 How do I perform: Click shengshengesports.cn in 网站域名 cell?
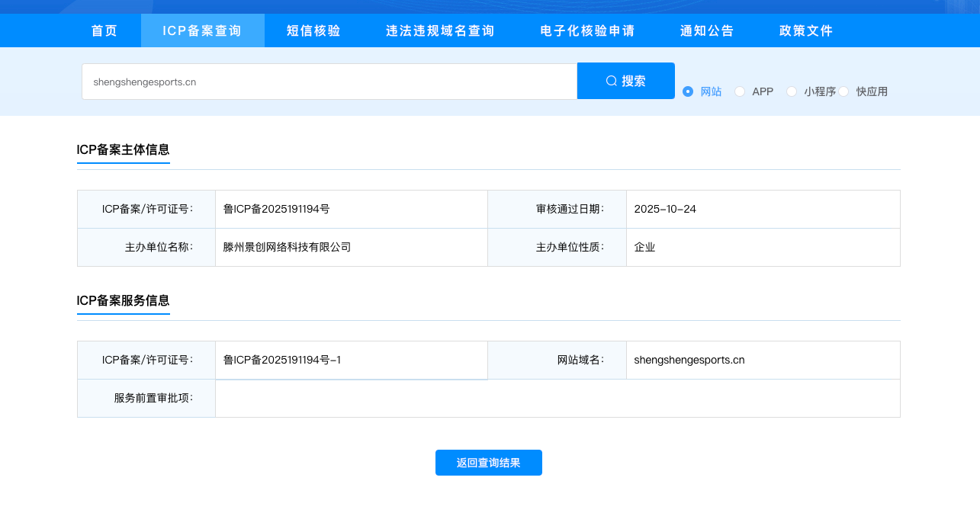[x=689, y=360]
